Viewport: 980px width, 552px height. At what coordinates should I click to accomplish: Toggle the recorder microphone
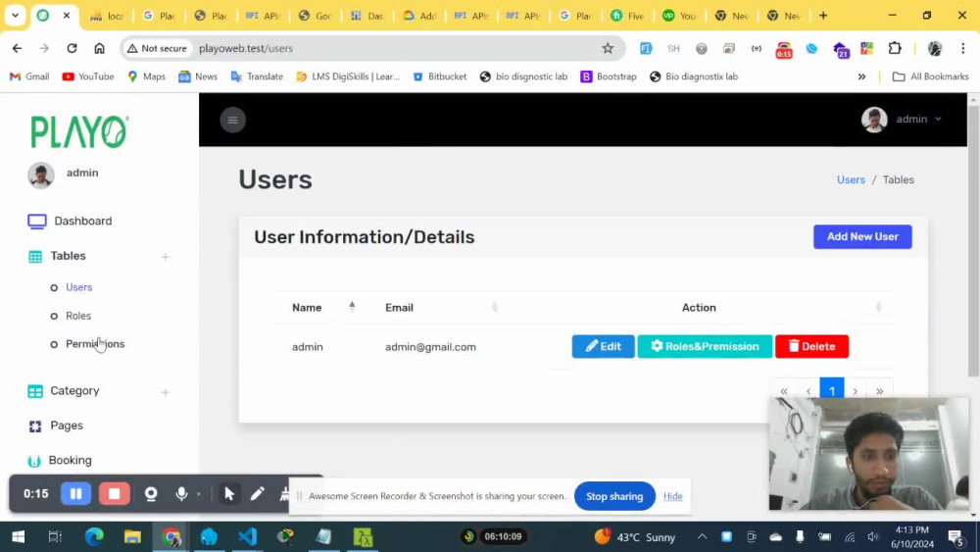coord(181,494)
